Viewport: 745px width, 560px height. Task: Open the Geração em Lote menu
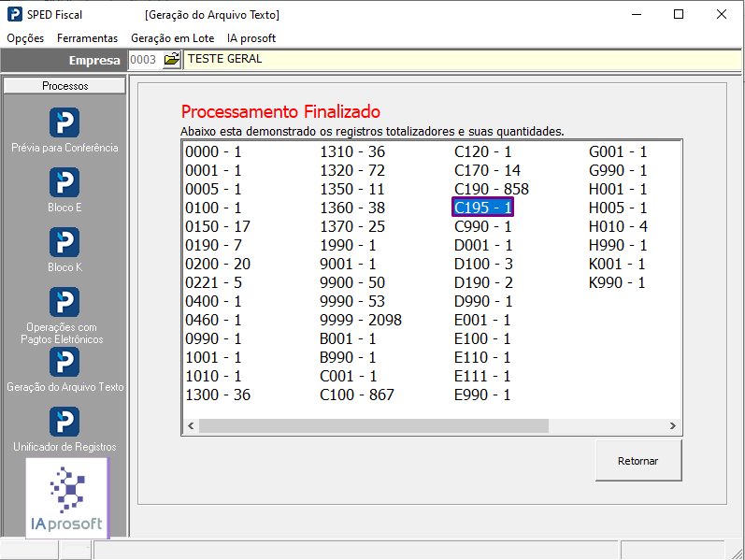click(173, 38)
